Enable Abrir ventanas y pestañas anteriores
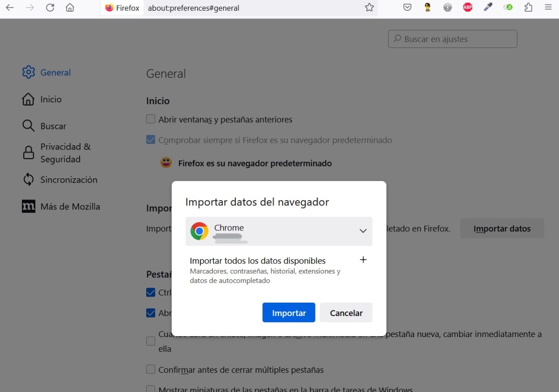The image size is (559, 392). pyautogui.click(x=150, y=119)
